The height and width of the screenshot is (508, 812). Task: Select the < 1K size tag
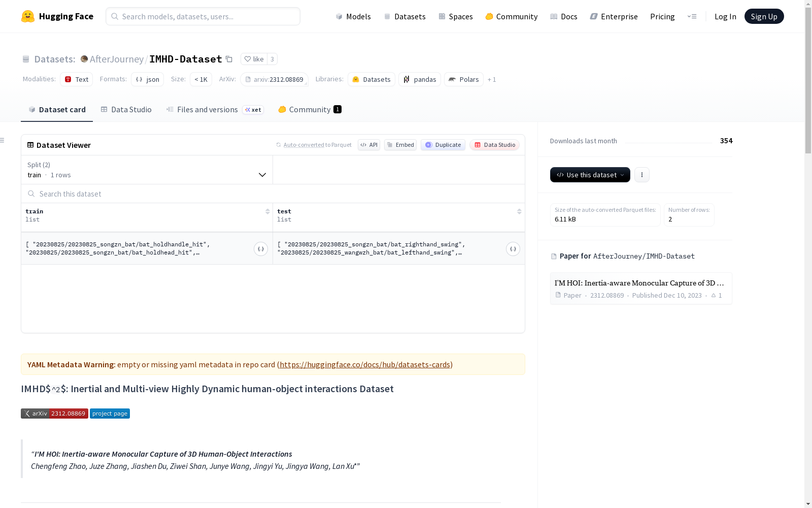coord(201,79)
